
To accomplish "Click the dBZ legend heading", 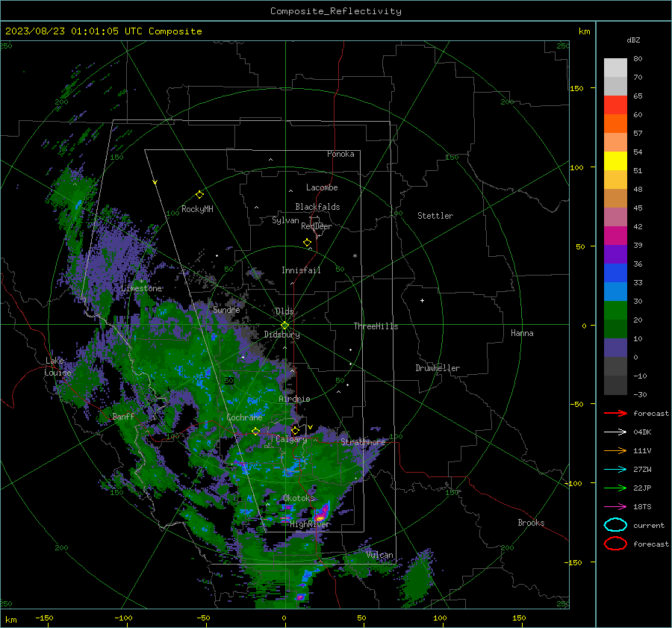I will [633, 40].
